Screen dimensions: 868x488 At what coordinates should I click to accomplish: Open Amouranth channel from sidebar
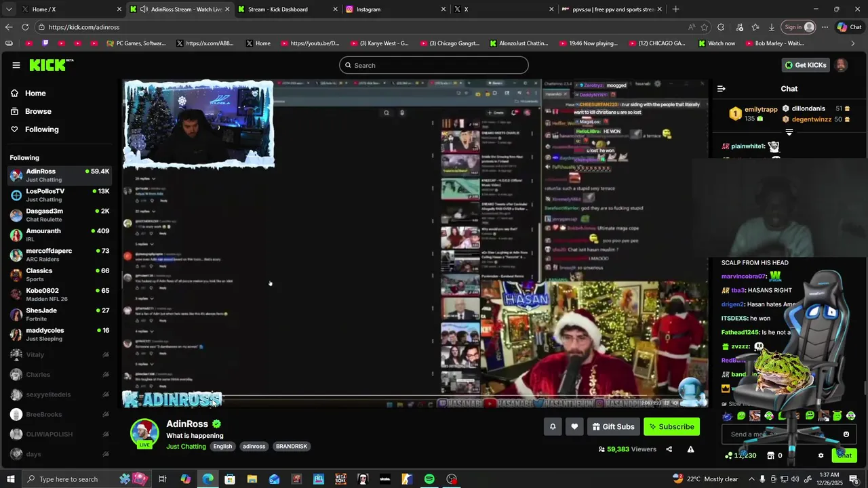coord(60,235)
